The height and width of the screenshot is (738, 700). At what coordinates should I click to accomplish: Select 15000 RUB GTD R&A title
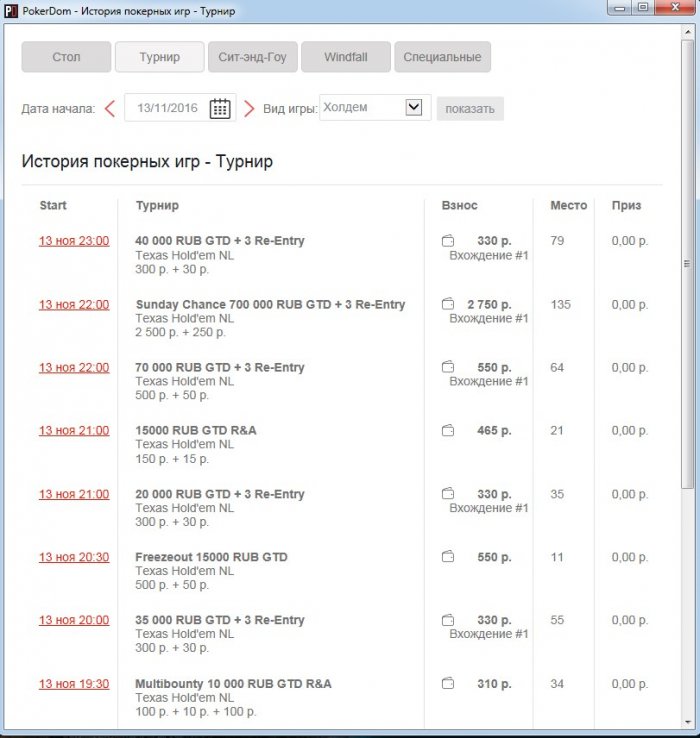196,431
